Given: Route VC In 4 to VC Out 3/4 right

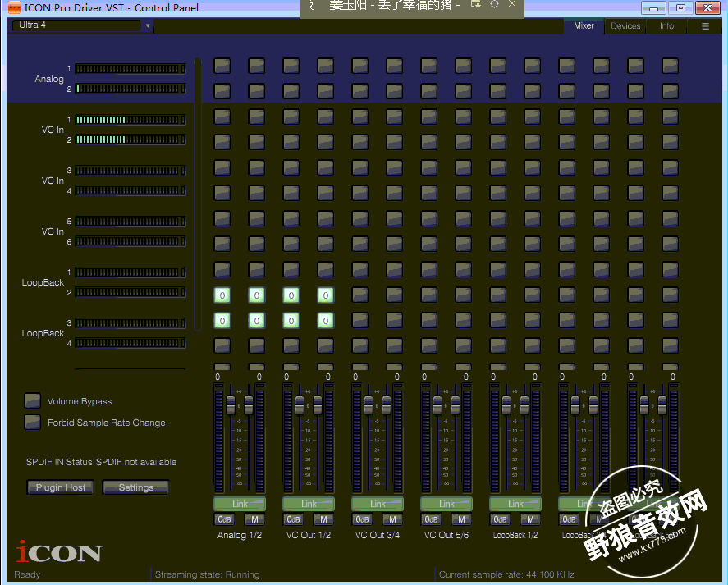Looking at the screenshot, I should pyautogui.click(x=395, y=193).
